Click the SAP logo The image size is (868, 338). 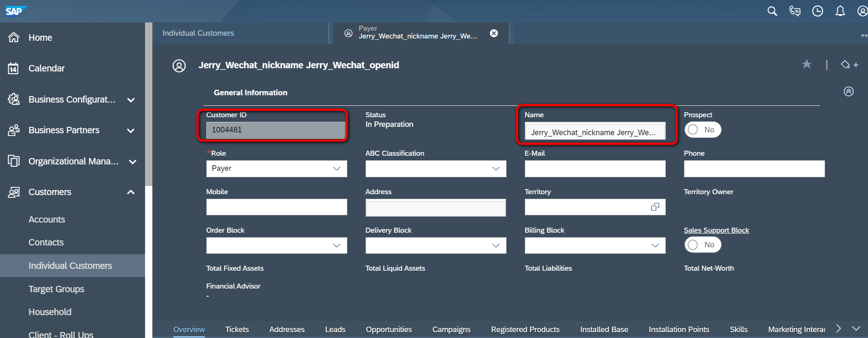16,11
